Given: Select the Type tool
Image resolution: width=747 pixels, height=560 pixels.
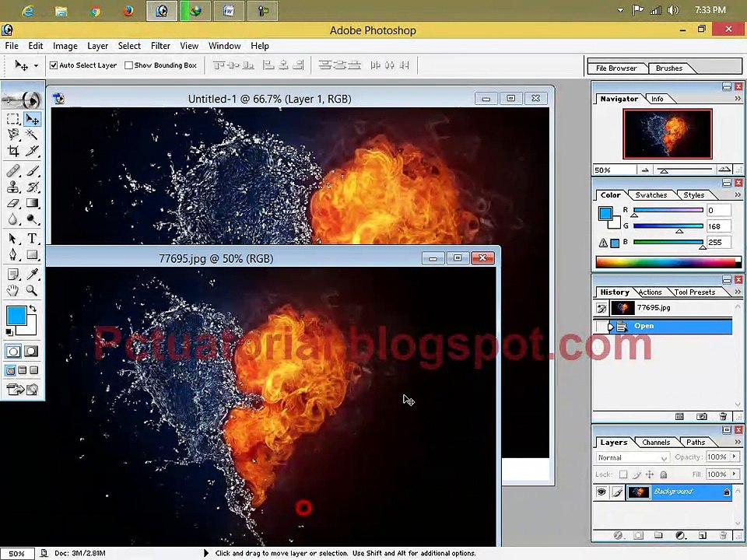Looking at the screenshot, I should 32,238.
